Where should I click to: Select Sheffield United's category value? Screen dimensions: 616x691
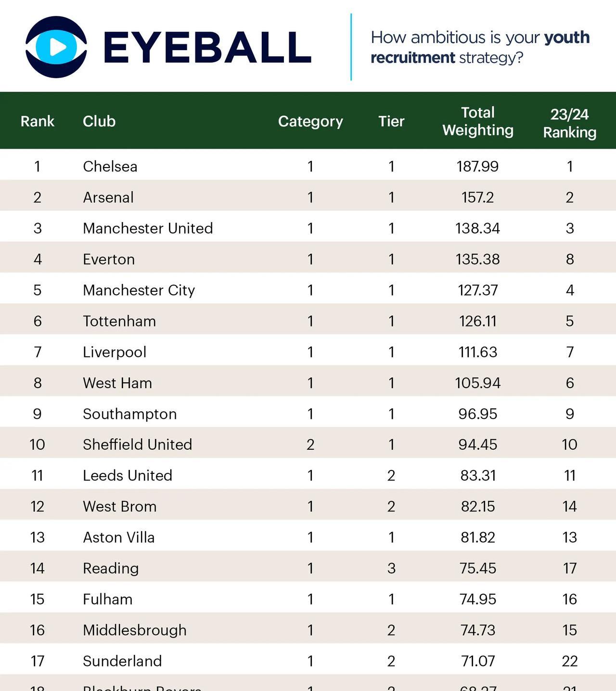[x=310, y=444]
